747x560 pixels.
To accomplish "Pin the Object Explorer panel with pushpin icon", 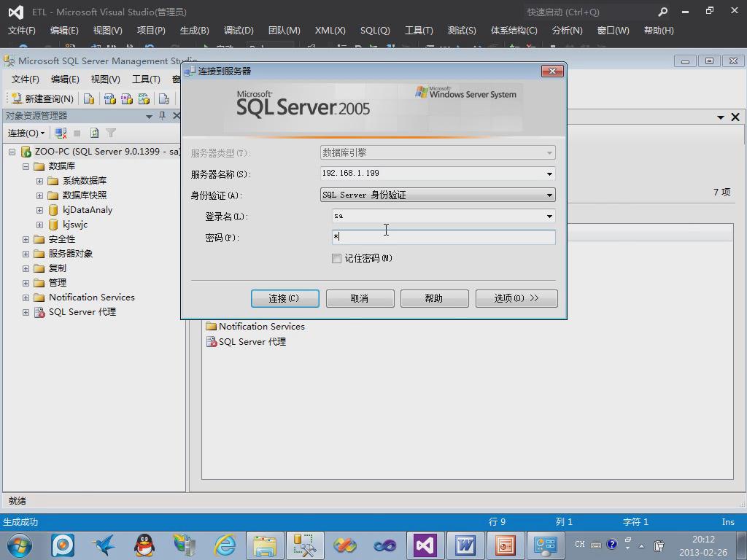I will click(x=163, y=116).
